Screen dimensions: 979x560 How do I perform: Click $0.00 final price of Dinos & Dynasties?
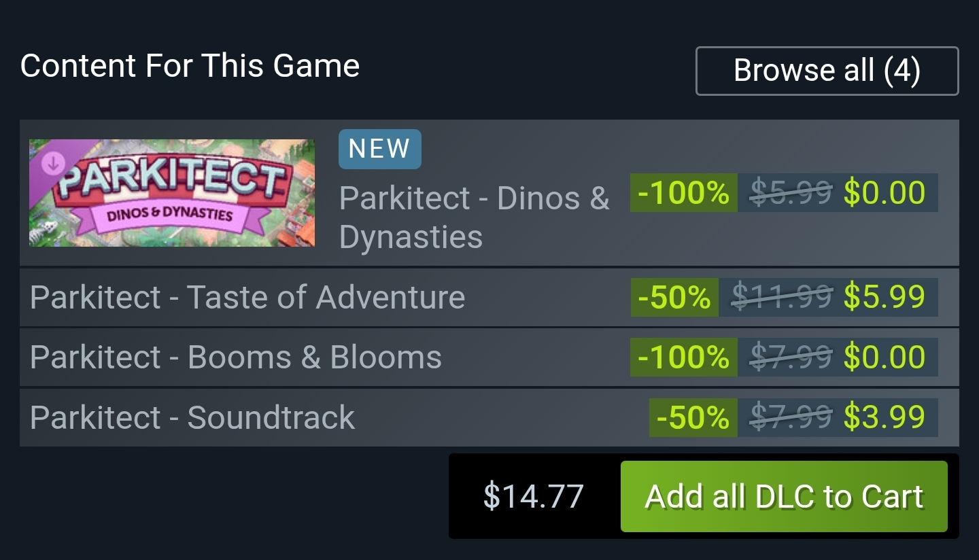pos(884,193)
